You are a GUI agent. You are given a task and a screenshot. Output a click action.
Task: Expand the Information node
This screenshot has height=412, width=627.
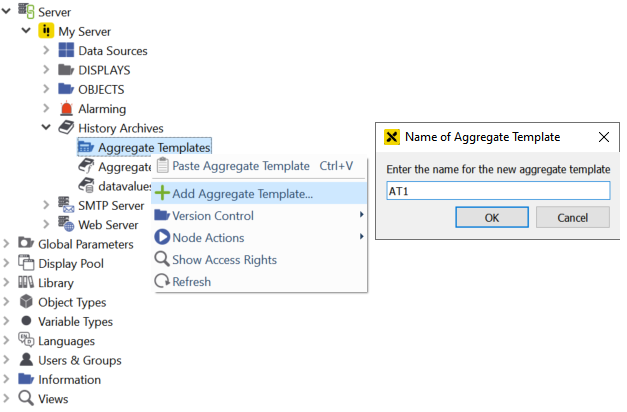click(x=6, y=379)
